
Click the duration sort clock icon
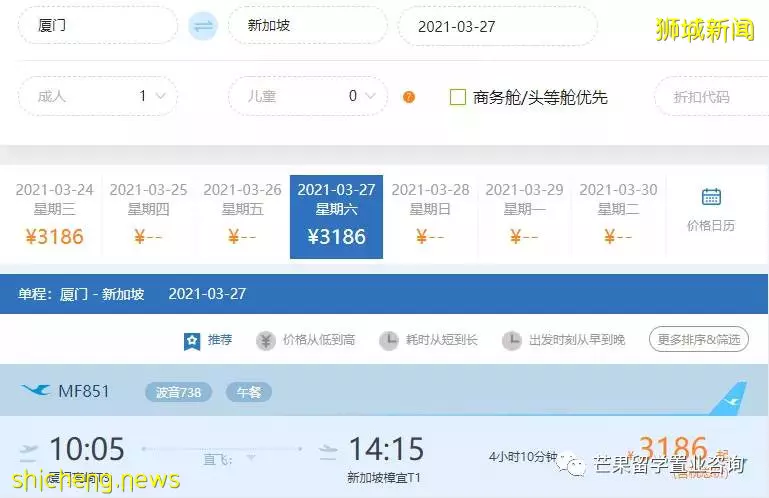pyautogui.click(x=388, y=340)
